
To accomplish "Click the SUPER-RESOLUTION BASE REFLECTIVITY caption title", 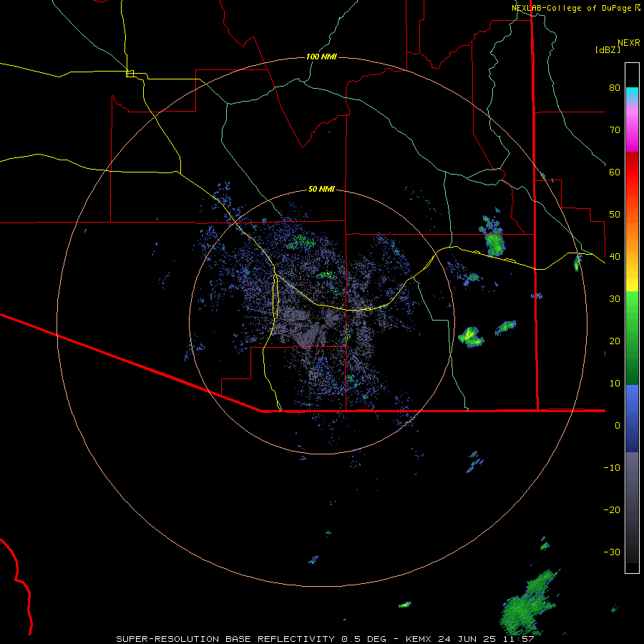I will click(x=225, y=639).
